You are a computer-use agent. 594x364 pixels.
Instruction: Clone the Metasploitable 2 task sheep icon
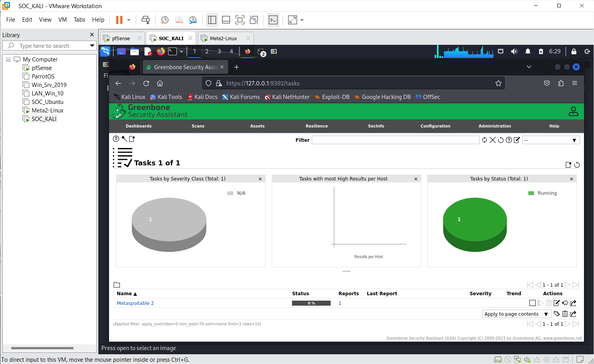pos(565,303)
